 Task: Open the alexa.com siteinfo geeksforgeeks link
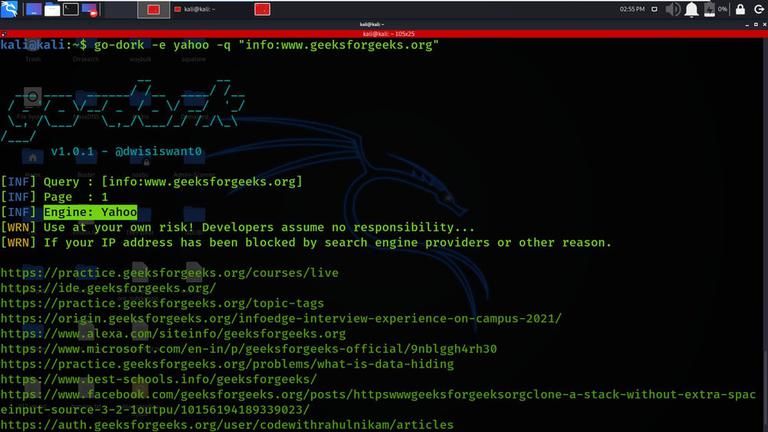[x=173, y=334]
